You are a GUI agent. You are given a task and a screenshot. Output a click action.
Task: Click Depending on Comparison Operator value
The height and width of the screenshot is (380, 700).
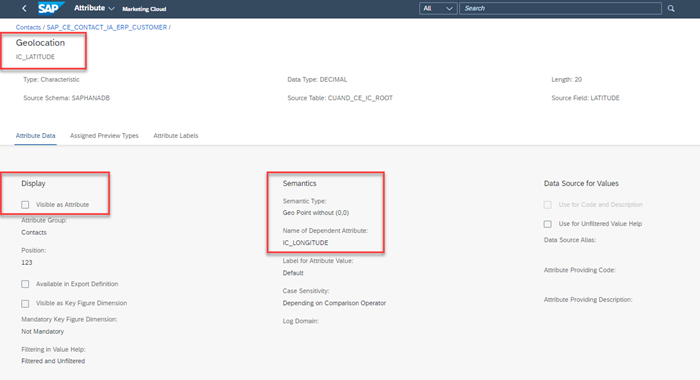click(334, 303)
